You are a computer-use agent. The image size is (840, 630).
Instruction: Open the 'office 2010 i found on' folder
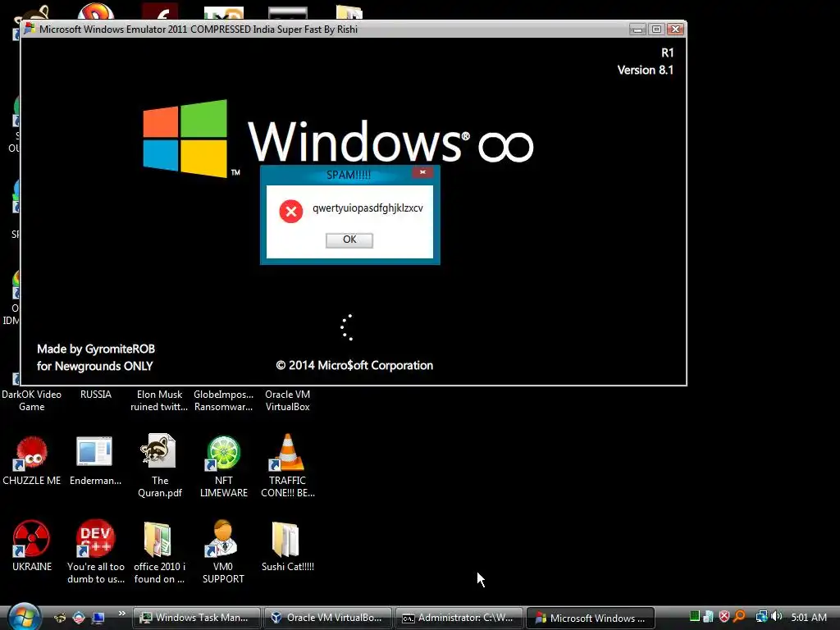click(x=159, y=550)
